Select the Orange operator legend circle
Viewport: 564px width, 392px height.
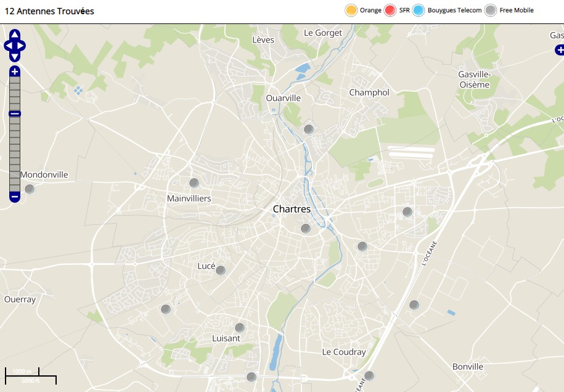(351, 10)
